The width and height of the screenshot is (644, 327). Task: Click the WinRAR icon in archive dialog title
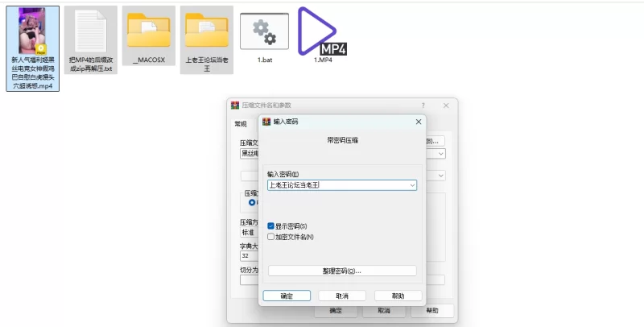click(x=235, y=106)
